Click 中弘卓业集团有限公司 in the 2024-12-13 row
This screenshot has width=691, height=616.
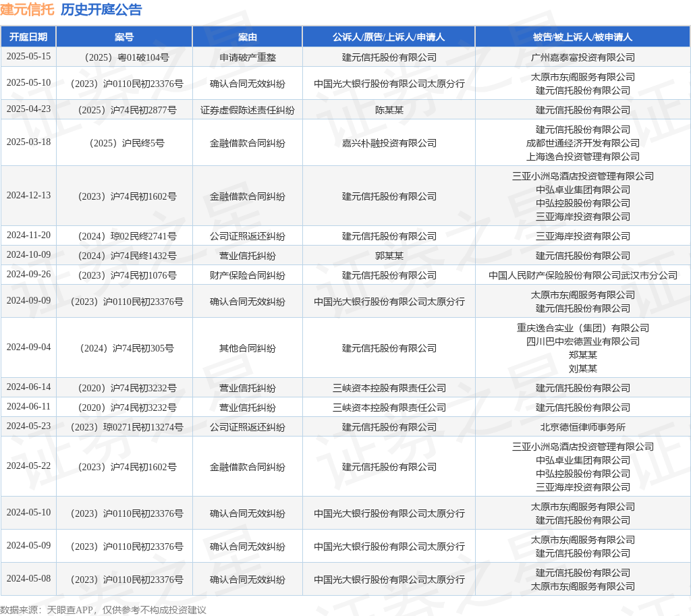582,190
